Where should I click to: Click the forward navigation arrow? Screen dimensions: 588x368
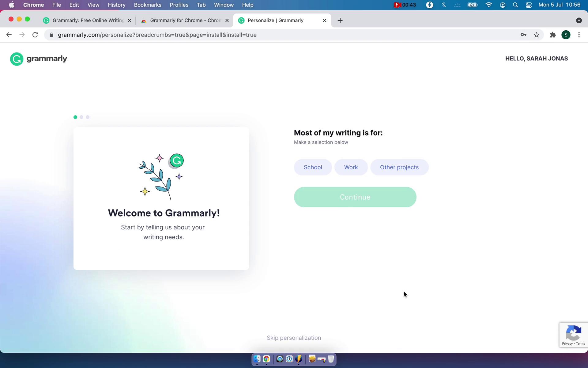click(x=22, y=35)
